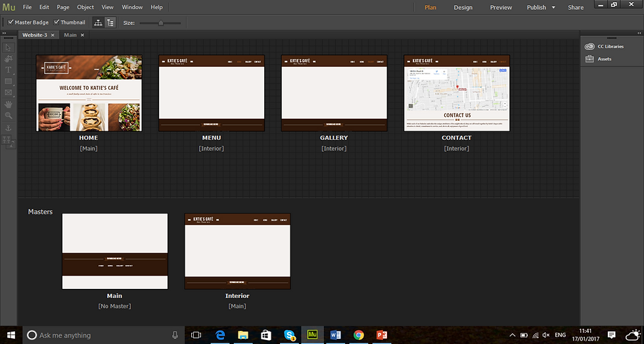644x344 pixels.
Task: Open the Assets panel
Action: (x=599, y=58)
